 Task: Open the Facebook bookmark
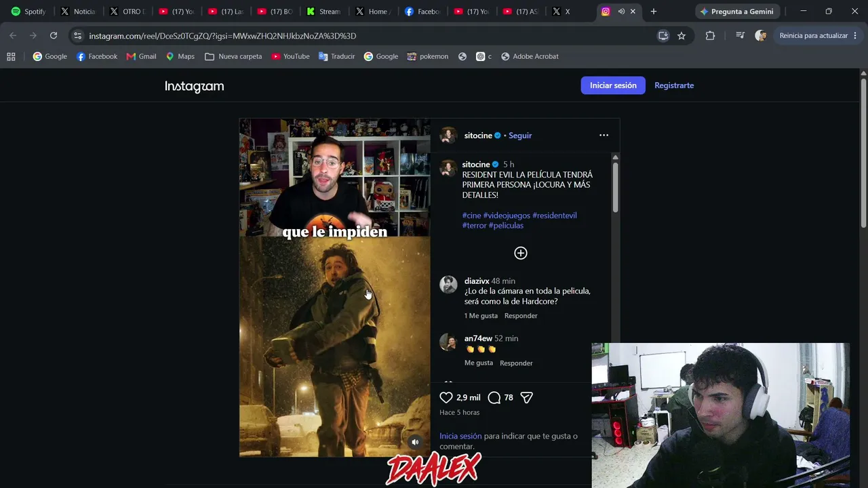(x=97, y=56)
